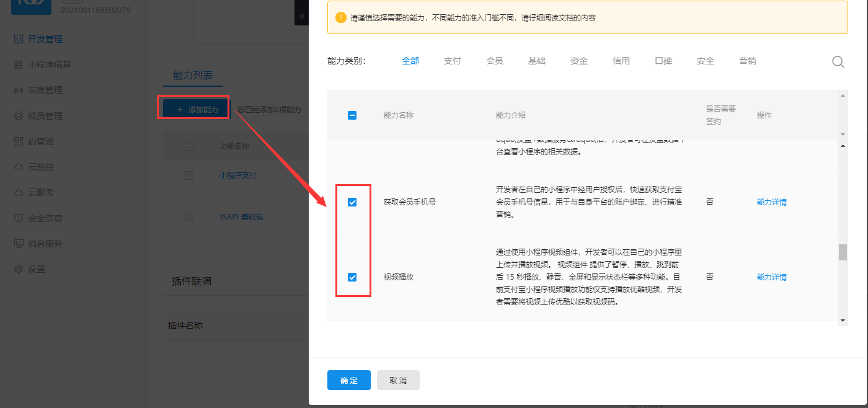Select the 全部 category tab
868x408 pixels.
click(410, 61)
